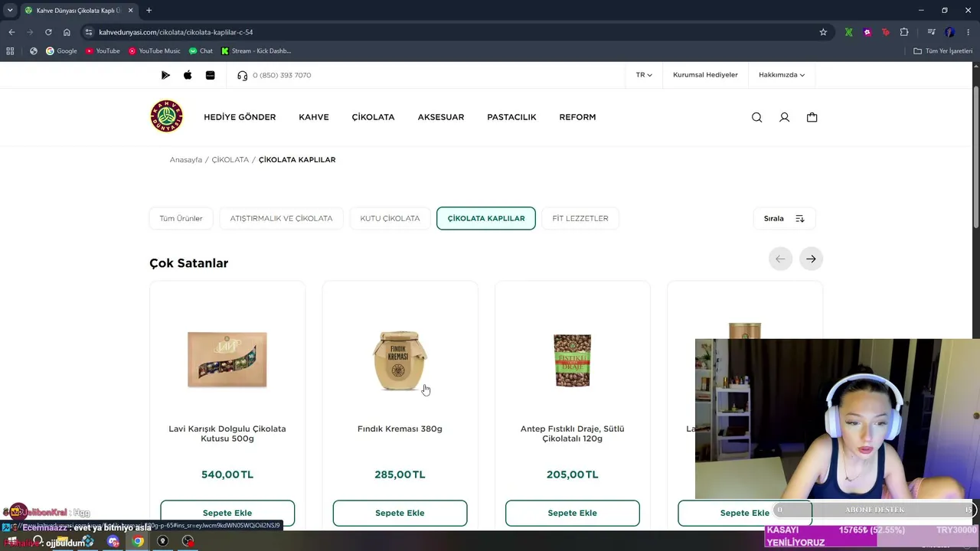This screenshot has height=551, width=980.
Task: Select the ATIŞTIRMALIK VE ÇİKOLATA category tab
Action: pos(281,218)
